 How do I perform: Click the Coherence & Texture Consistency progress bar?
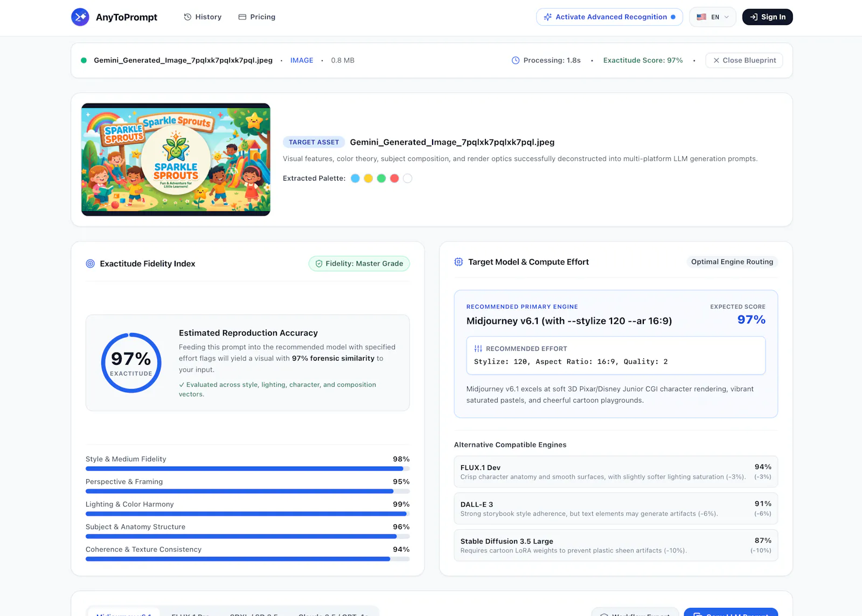click(x=248, y=559)
